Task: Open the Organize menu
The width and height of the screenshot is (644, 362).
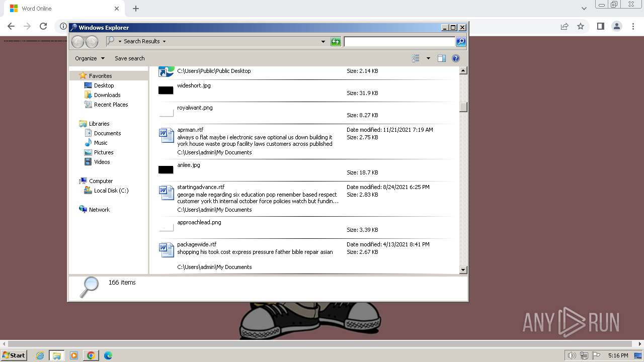Action: [90, 58]
